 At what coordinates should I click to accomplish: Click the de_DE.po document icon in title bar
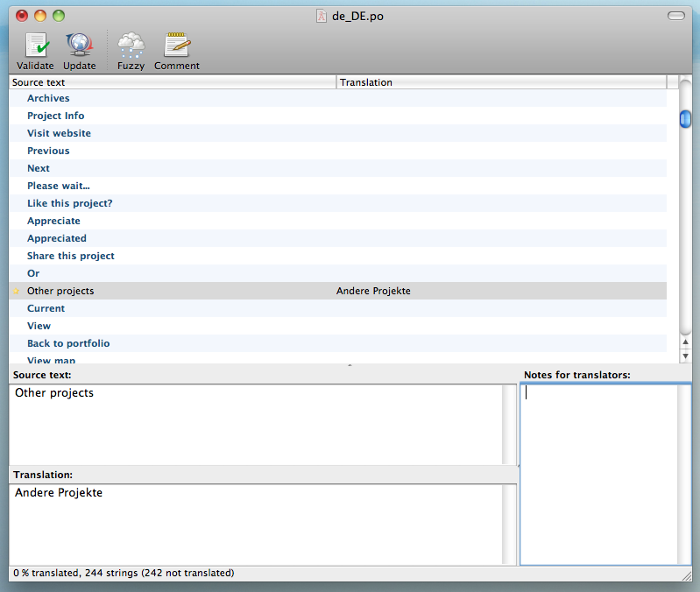pyautogui.click(x=322, y=16)
